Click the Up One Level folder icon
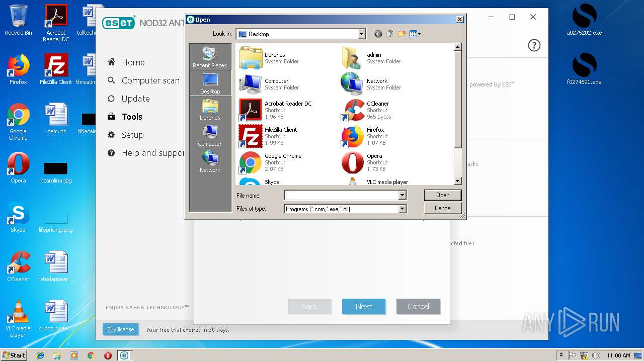This screenshot has width=644, height=362. click(390, 34)
